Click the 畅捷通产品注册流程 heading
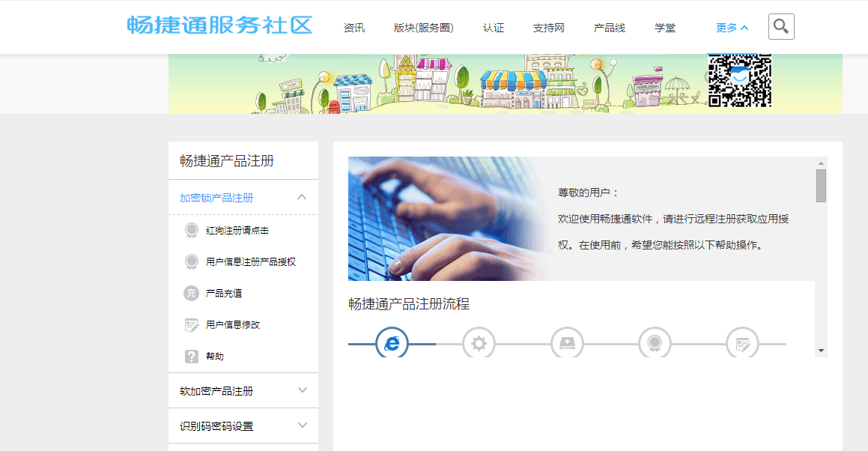Viewport: 868px width, 451px height. pyautogui.click(x=408, y=303)
